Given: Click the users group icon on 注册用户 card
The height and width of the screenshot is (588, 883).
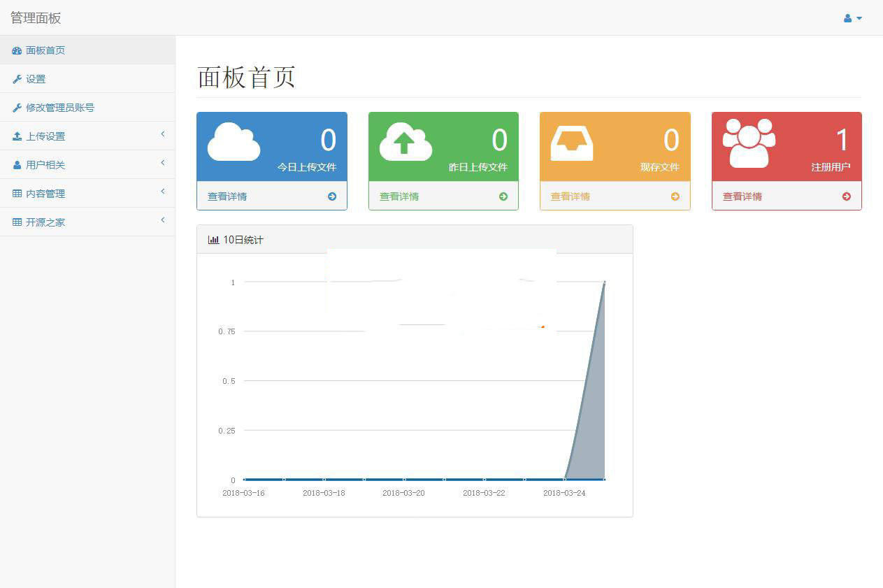Looking at the screenshot, I should 749,143.
